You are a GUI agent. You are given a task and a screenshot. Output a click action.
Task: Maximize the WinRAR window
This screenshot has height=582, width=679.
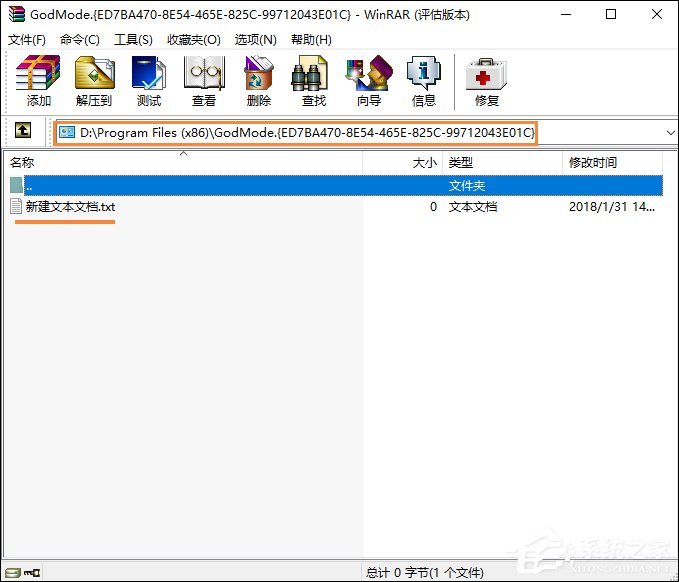(611, 14)
